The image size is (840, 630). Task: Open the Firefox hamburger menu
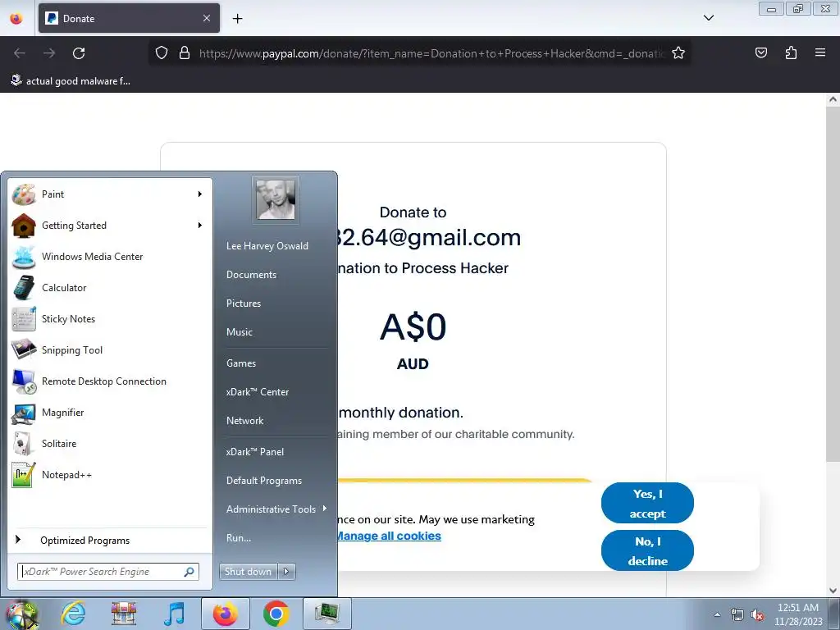point(820,52)
